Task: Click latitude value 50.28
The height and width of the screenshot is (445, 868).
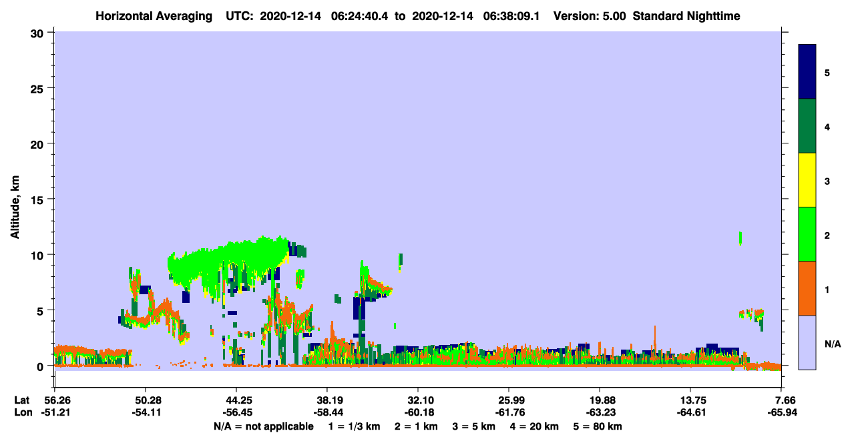Action: [x=145, y=400]
